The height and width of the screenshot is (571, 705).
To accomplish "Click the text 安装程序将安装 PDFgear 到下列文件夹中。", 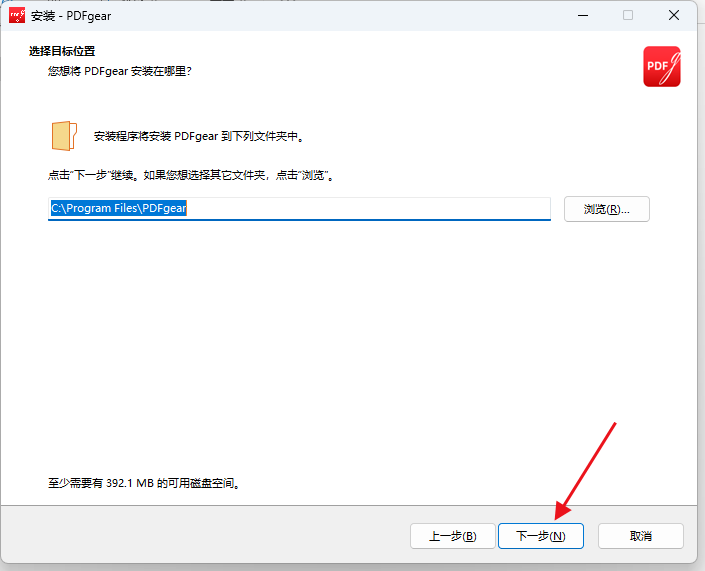I will (200, 136).
